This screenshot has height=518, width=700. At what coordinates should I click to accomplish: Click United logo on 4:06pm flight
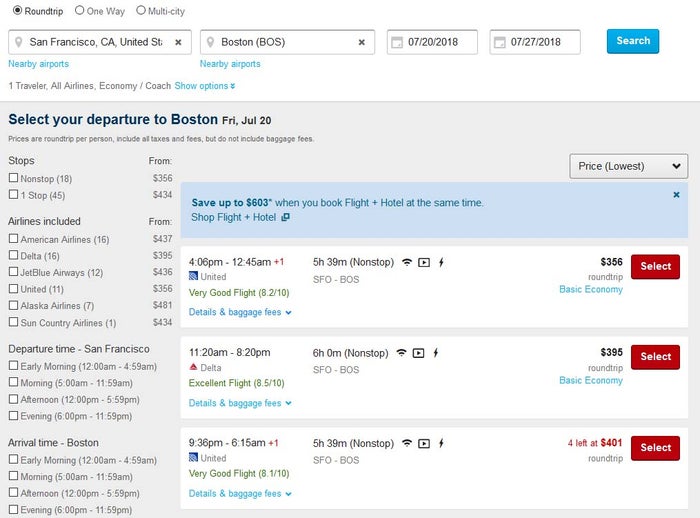click(193, 276)
